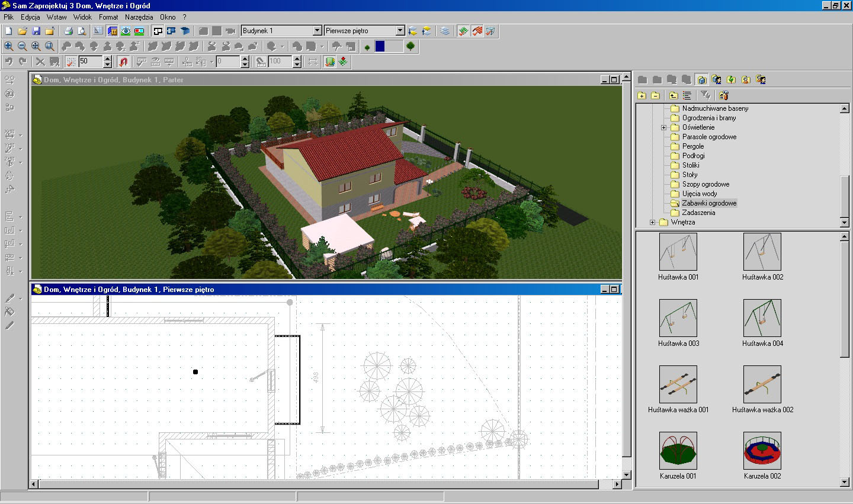
Task: Expand the Oświetlenie folder tree node
Action: (663, 127)
